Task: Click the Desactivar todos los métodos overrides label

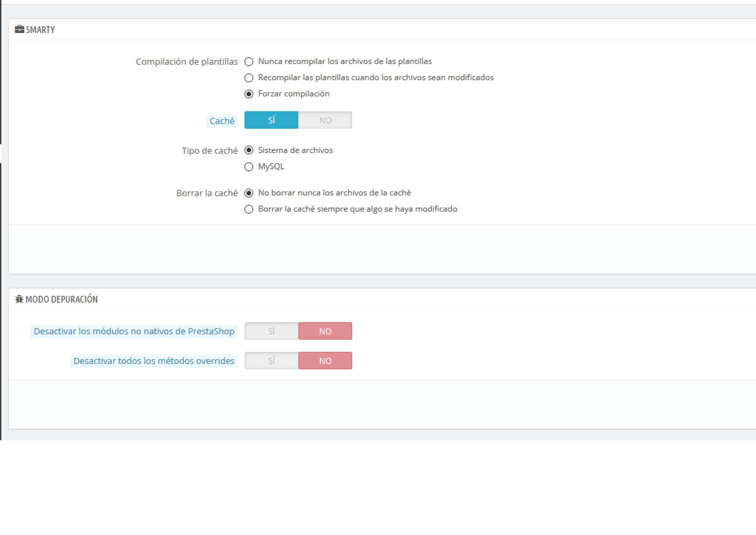Action: point(154,361)
